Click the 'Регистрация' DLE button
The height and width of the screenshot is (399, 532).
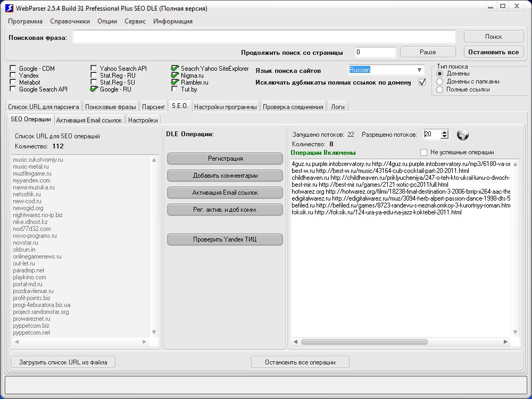225,159
